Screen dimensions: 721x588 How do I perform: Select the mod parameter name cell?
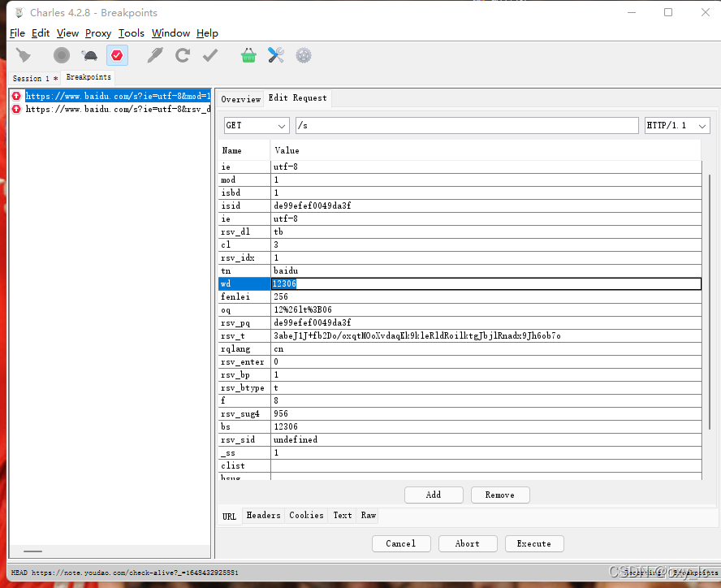click(244, 180)
